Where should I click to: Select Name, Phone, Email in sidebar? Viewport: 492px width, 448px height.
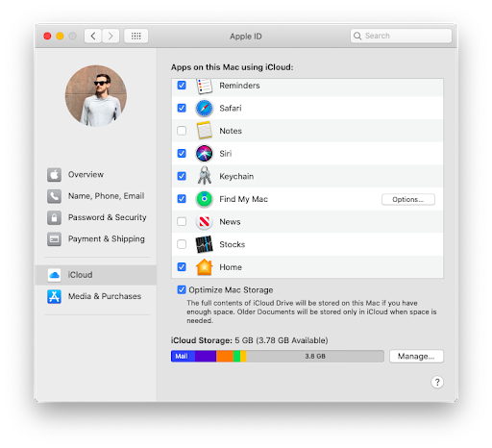[106, 196]
